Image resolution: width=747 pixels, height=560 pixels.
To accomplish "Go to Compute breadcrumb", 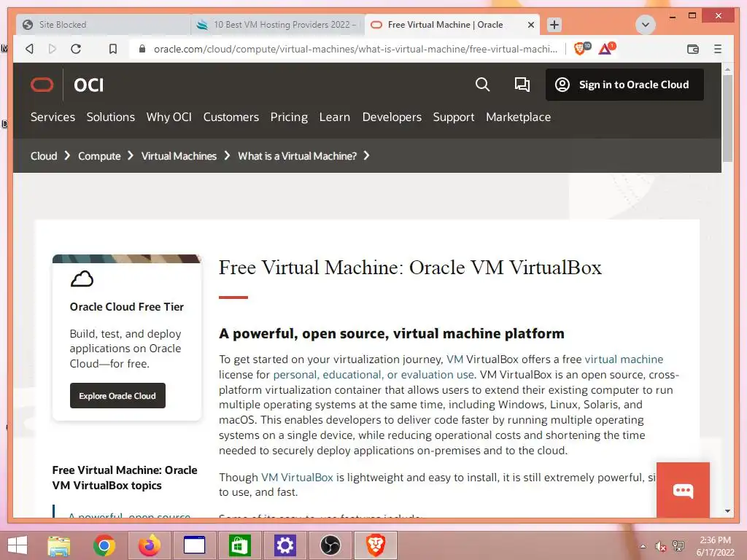I will point(99,156).
